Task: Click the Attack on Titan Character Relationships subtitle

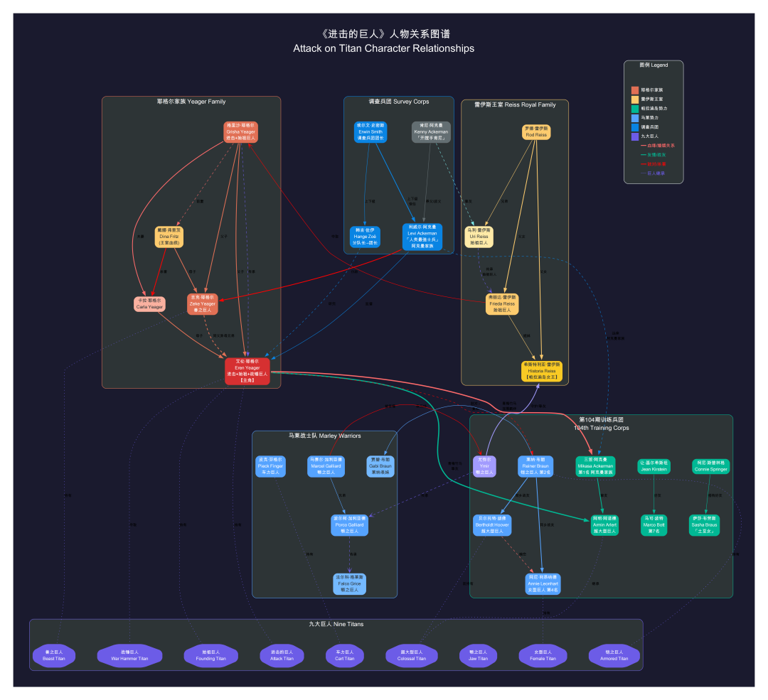Action: tap(383, 48)
